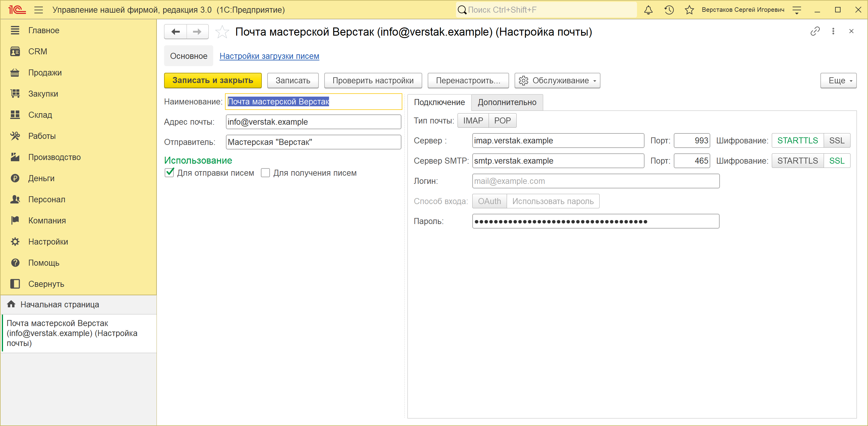Open the history clock icon
Viewport: 868px width, 426px height.
(669, 10)
